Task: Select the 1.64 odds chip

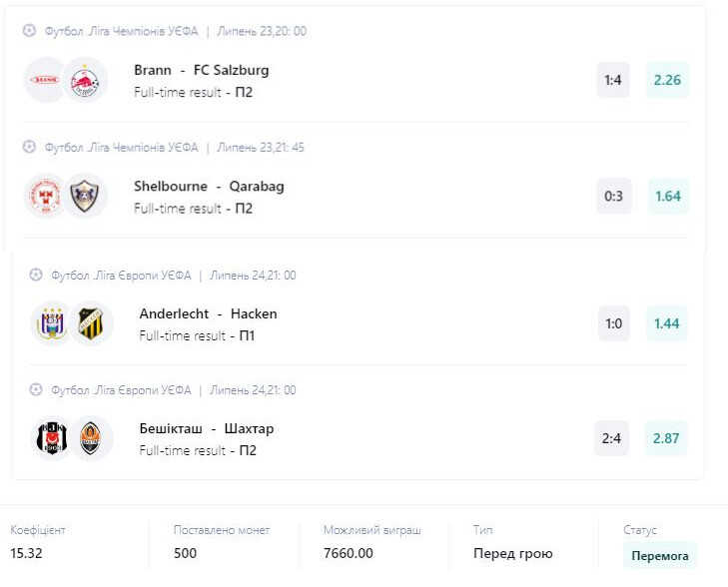Action: 668,196
